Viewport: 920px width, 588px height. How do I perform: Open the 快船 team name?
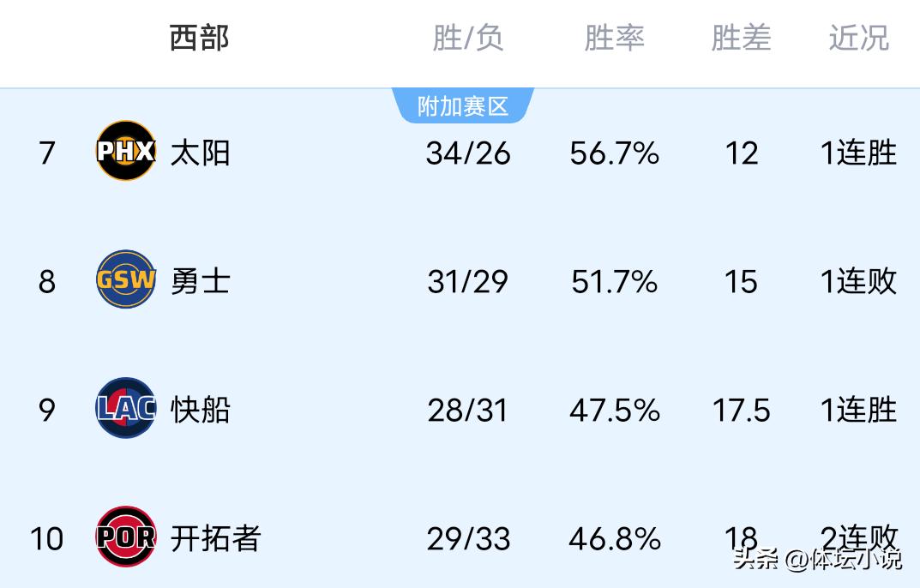coord(200,410)
